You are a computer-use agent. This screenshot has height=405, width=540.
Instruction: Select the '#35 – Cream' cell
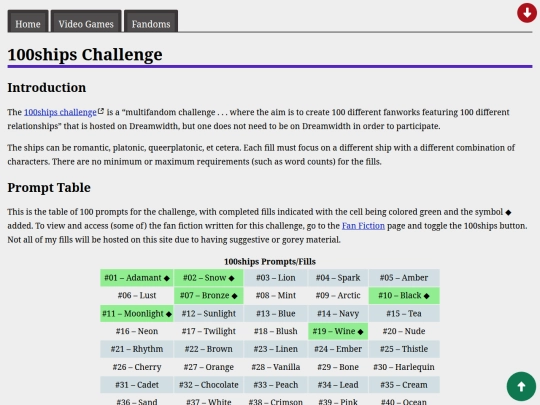(x=404, y=385)
